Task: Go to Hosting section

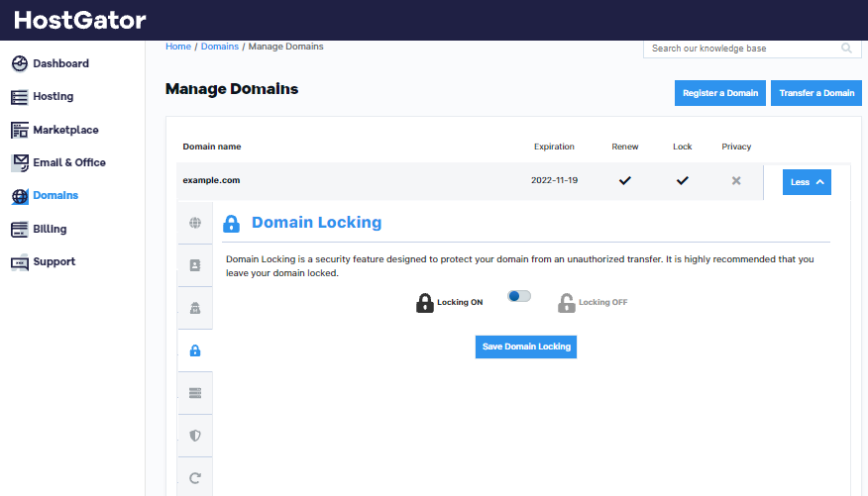Action: (42, 97)
